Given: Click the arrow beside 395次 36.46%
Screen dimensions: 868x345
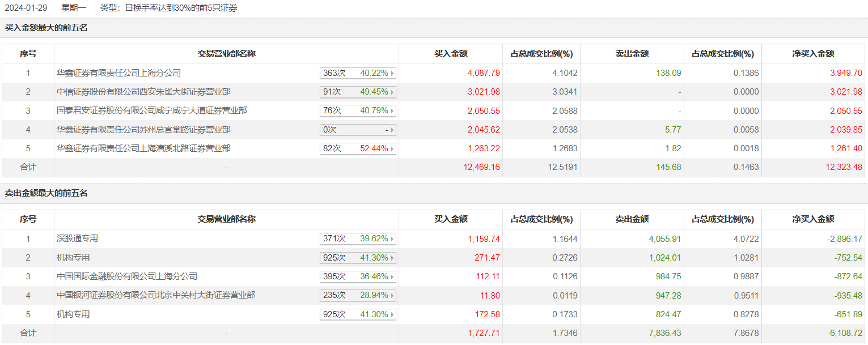Looking at the screenshot, I should [392, 276].
